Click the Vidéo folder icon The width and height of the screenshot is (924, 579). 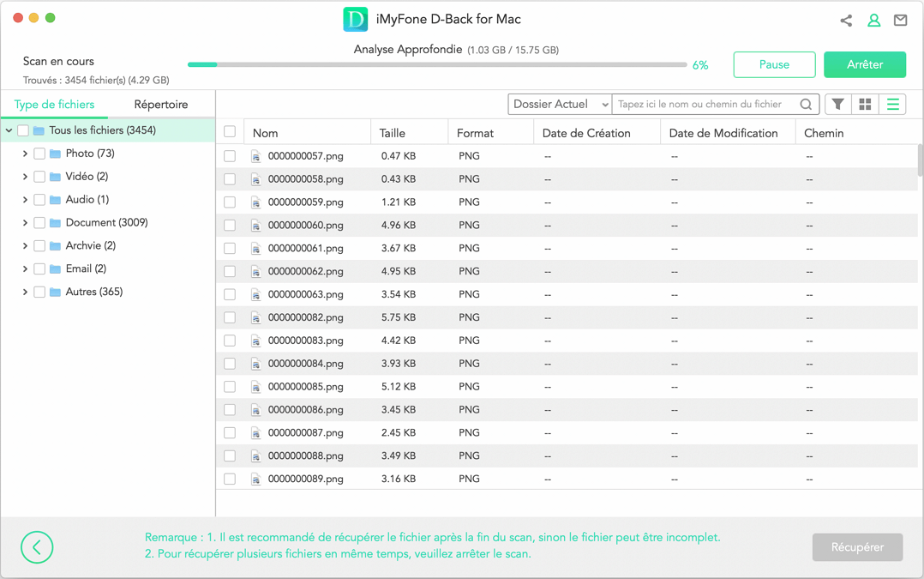(56, 177)
